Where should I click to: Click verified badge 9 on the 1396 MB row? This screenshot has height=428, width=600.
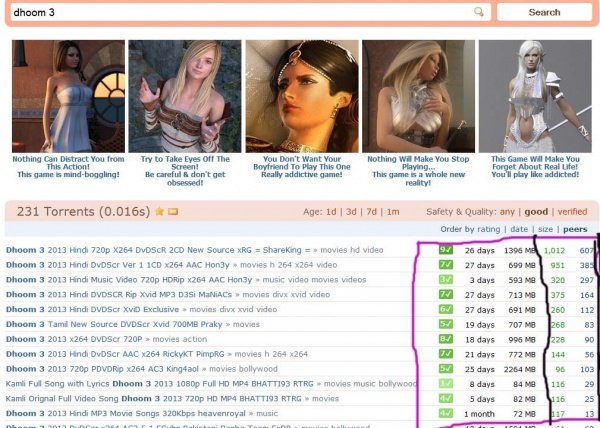point(446,250)
